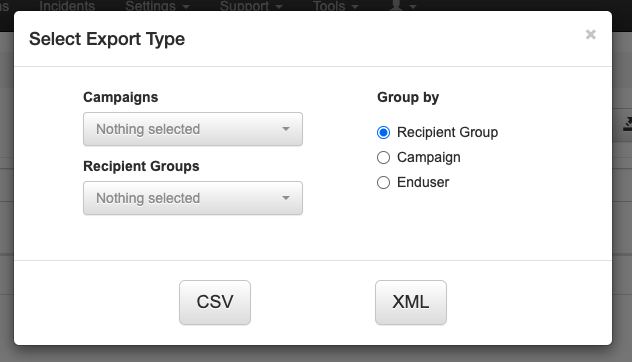632x362 pixels.
Task: Open the Incidents menu item
Action: pyautogui.click(x=67, y=6)
